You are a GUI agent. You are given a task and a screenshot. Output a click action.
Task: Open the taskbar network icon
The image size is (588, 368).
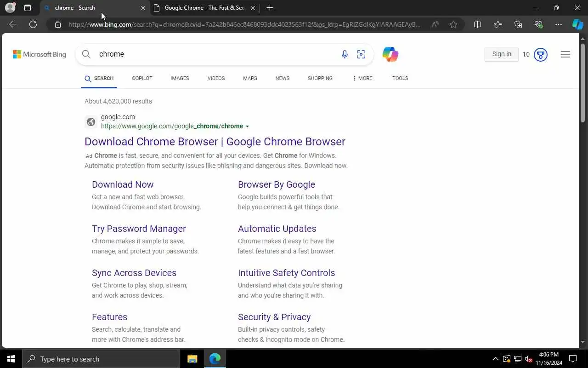(x=517, y=359)
